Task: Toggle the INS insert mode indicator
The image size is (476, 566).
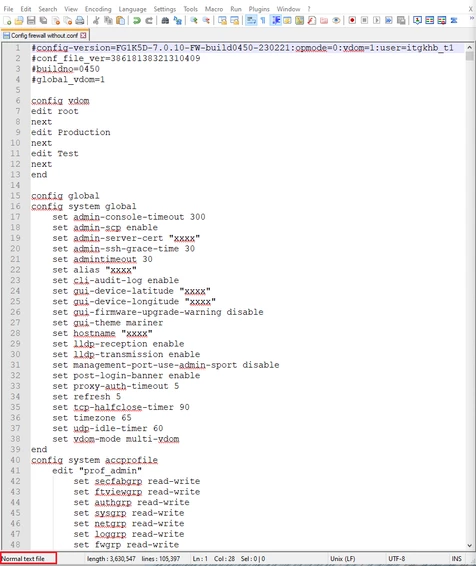Action: click(x=457, y=558)
